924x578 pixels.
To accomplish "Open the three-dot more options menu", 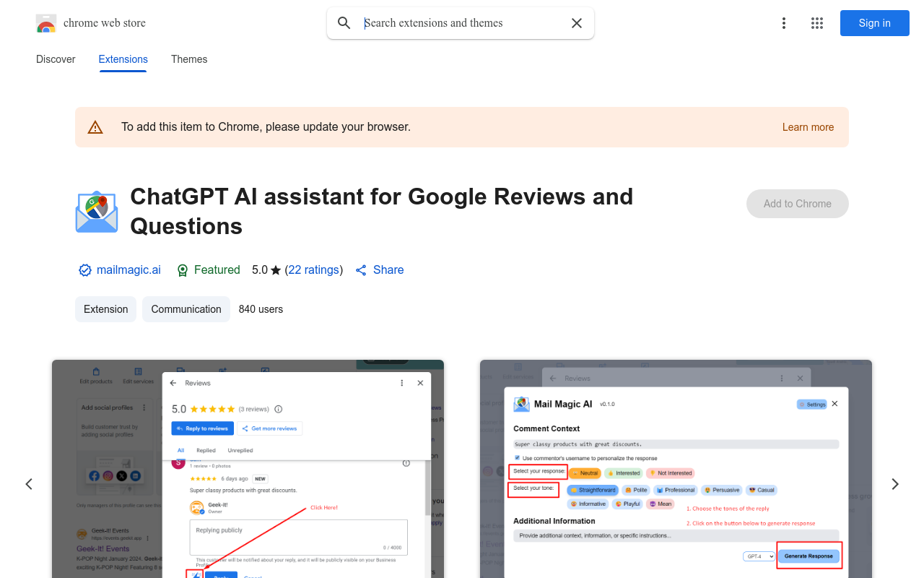I will (x=784, y=23).
